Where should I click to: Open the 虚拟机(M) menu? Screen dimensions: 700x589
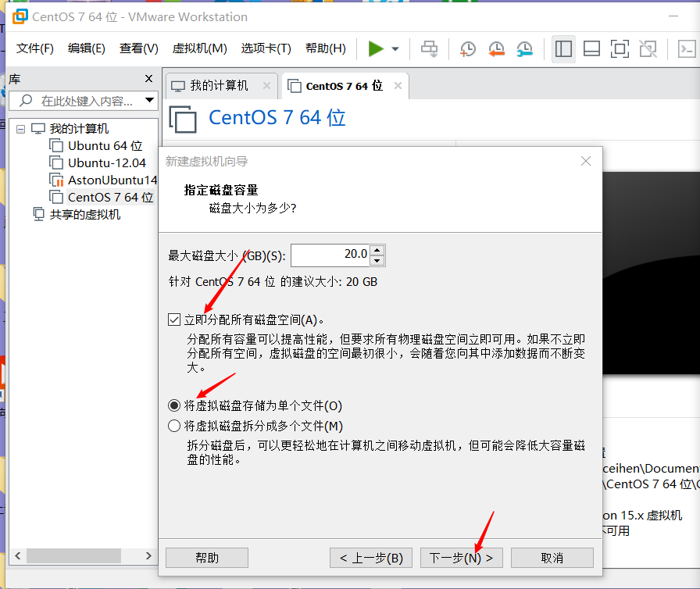[199, 48]
